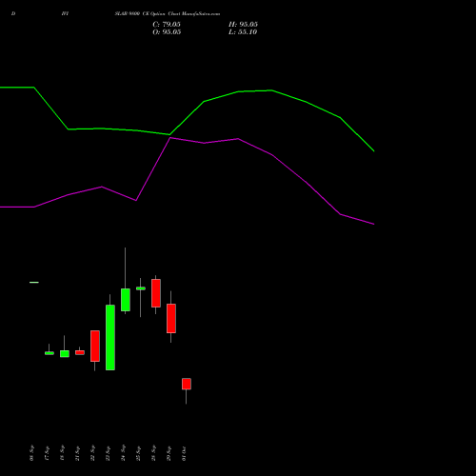
Task: Click the high value H: 95.05
Action: click(x=243, y=25)
